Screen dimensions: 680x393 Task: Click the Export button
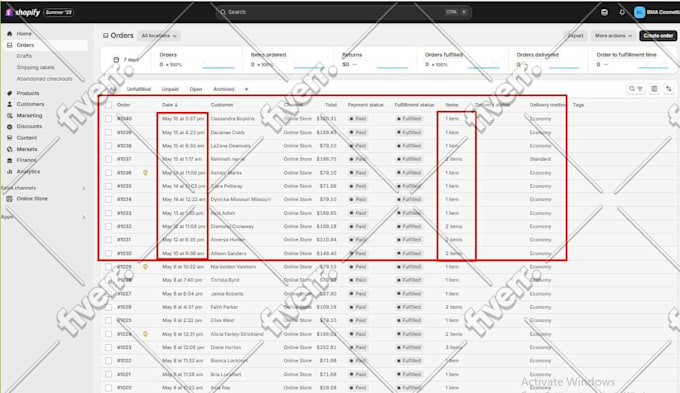point(575,36)
